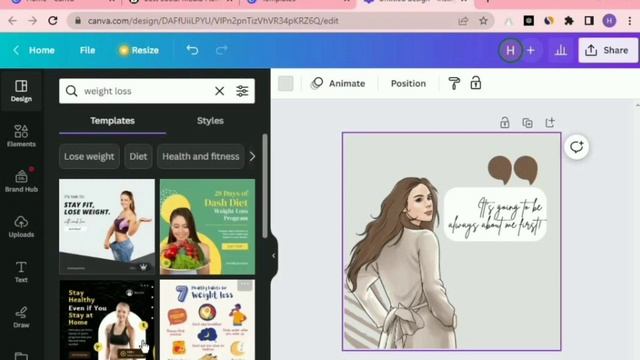Screen dimensions: 640x360
Task: Click the templates panel scrollbar
Action: coord(265,186)
